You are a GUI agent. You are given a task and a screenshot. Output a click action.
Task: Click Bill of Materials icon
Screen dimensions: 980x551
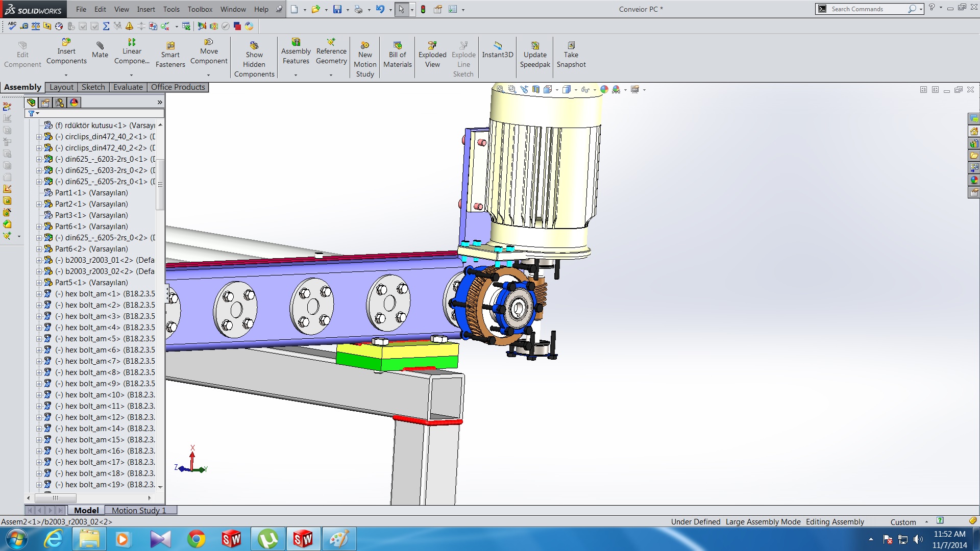pos(397,55)
